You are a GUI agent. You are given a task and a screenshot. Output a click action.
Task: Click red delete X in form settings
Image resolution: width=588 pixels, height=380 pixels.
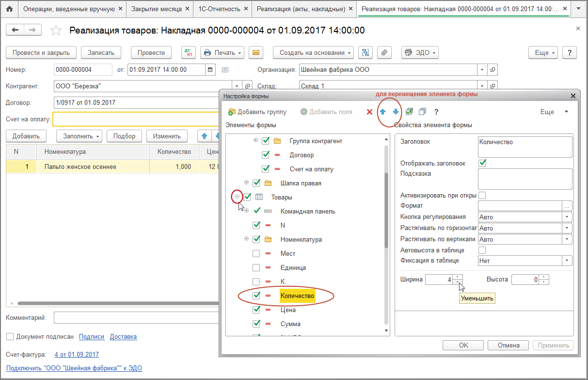369,112
